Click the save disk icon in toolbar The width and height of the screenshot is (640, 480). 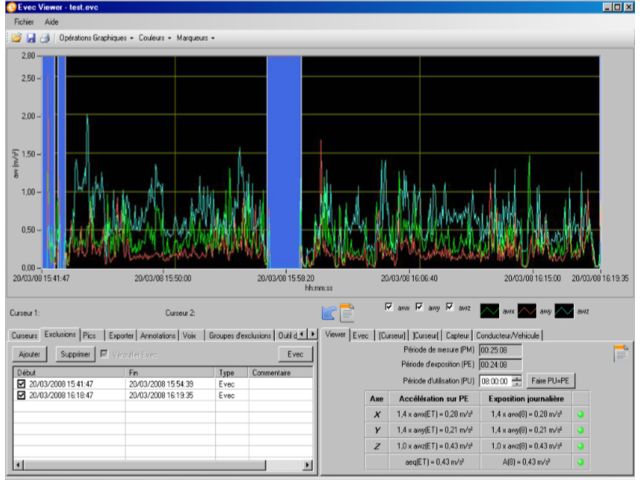pyautogui.click(x=30, y=38)
